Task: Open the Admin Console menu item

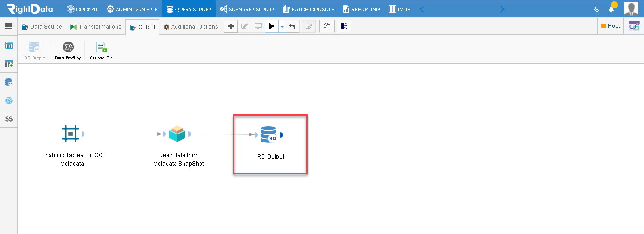Action: (x=132, y=9)
